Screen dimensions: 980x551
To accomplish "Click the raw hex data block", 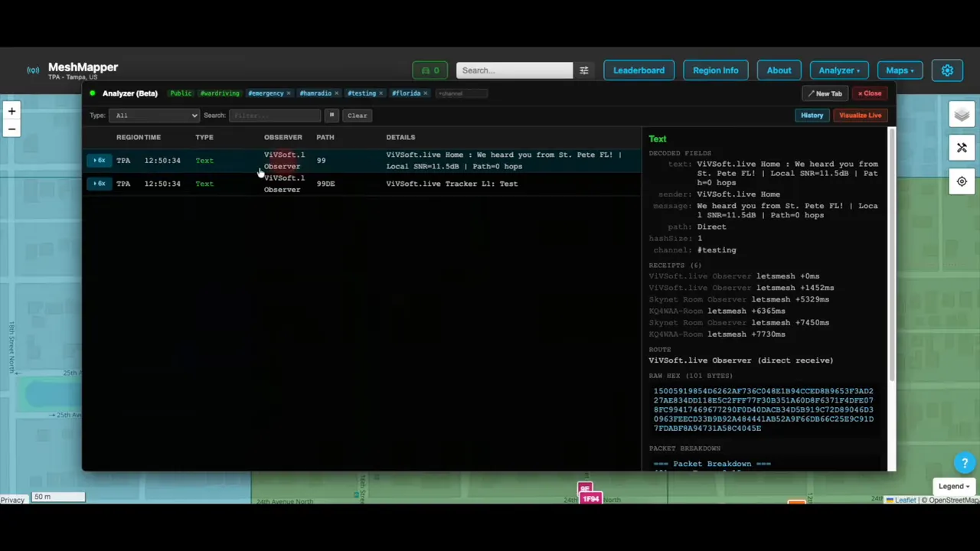I will click(x=763, y=409).
